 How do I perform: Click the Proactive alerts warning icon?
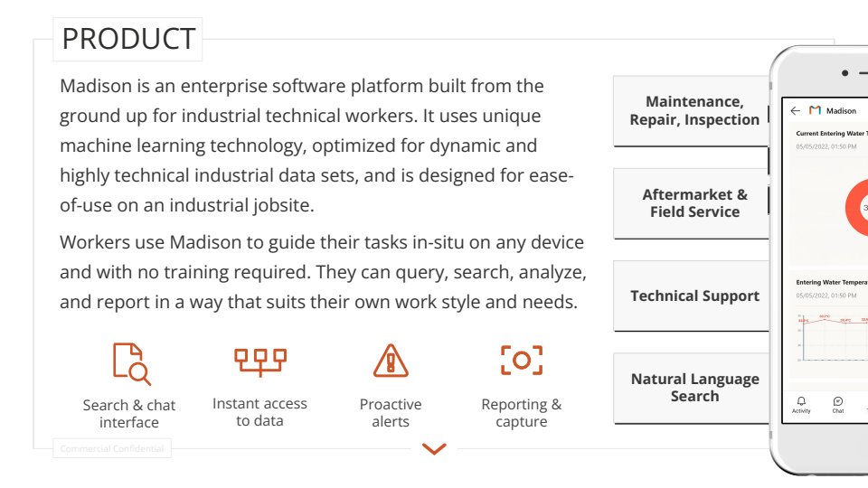391,361
